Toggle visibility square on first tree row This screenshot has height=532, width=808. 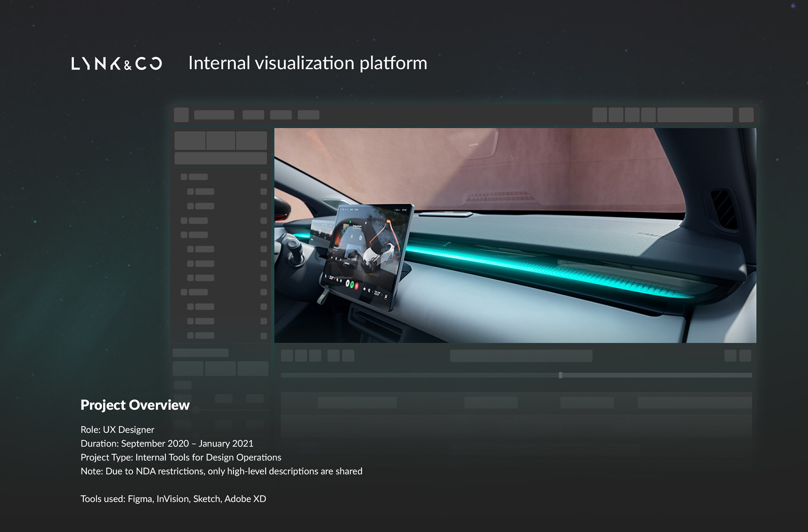point(263,177)
